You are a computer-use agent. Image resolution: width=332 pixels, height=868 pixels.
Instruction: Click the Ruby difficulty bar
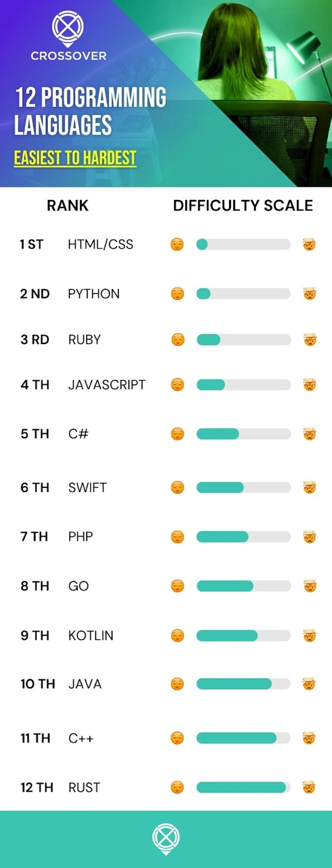(x=244, y=340)
